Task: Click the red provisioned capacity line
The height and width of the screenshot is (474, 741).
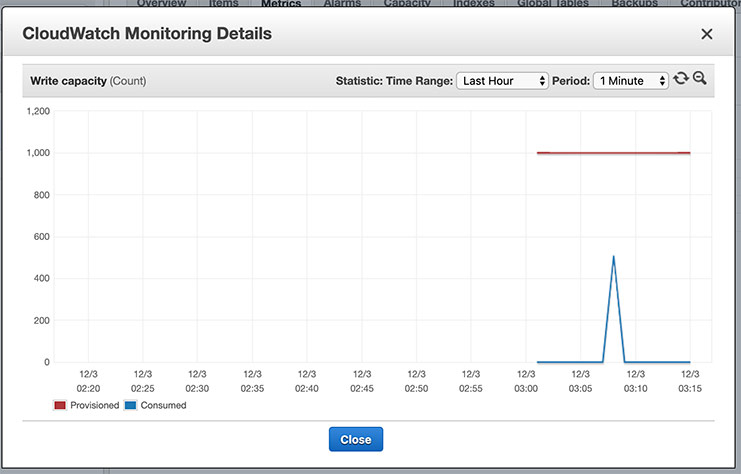Action: (x=613, y=153)
